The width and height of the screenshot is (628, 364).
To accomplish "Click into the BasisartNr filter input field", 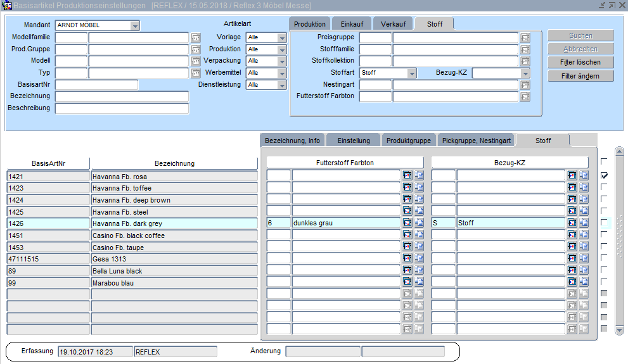I will [x=97, y=85].
